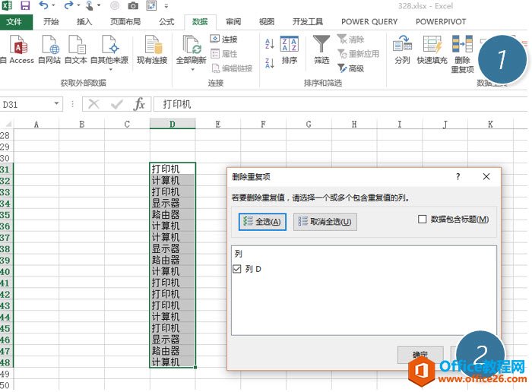The width and height of the screenshot is (532, 392).
Task: Switch to the Formulas (公式) tab
Action: pos(166,22)
